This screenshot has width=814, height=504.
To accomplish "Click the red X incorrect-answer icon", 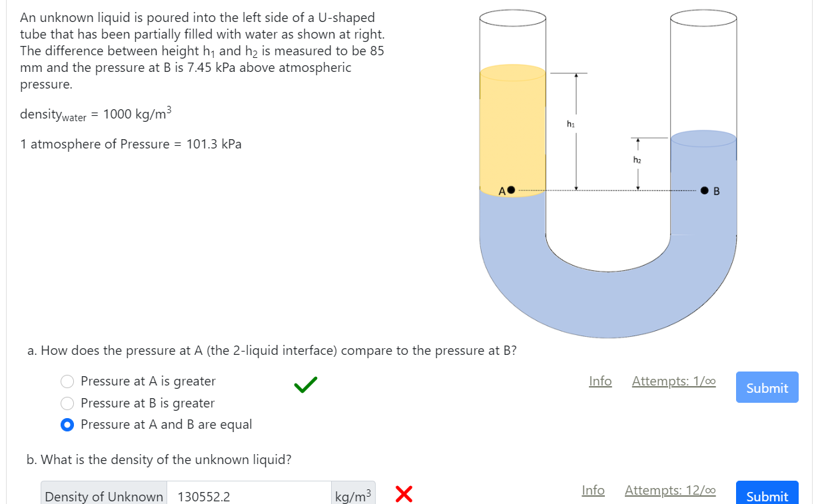I will (404, 494).
